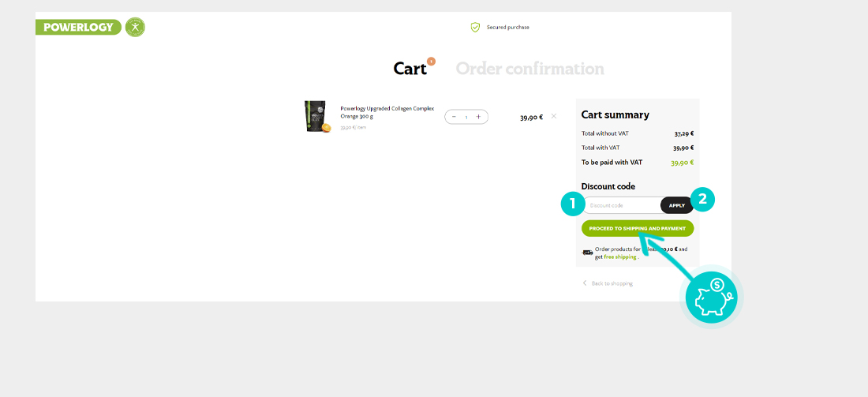Click the round green figure emblem
868x397 pixels.
(x=135, y=27)
